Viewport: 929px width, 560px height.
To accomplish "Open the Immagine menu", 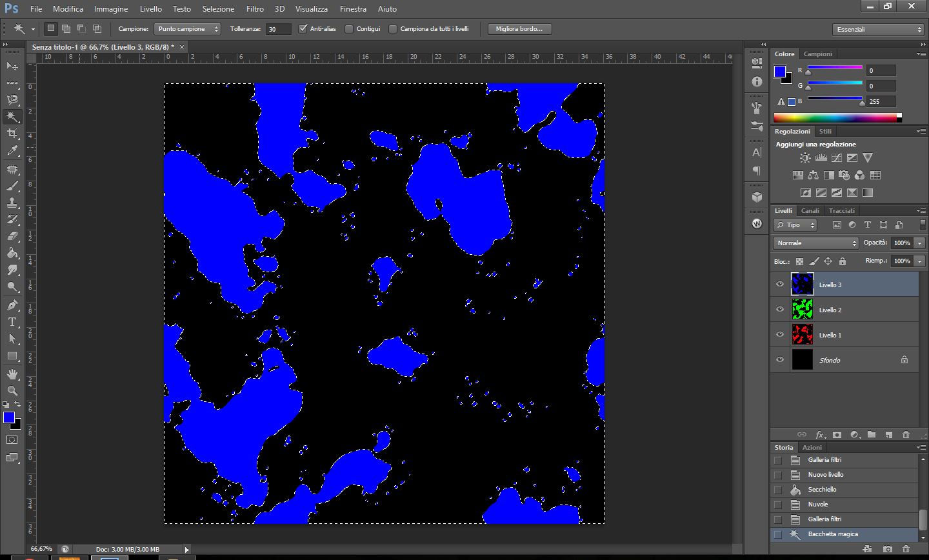I will point(111,9).
